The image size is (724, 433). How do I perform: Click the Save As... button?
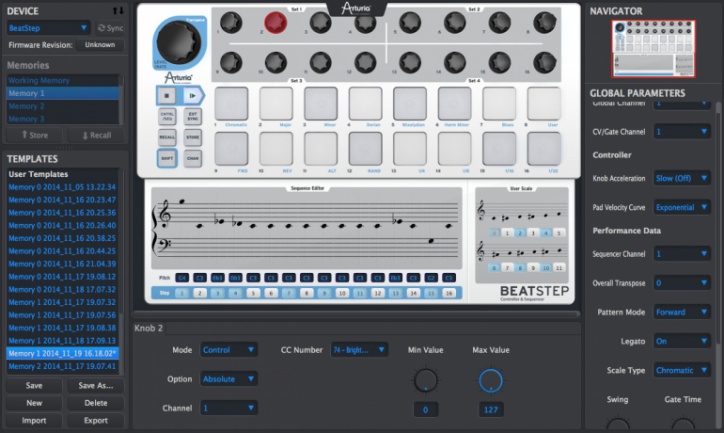(x=96, y=385)
